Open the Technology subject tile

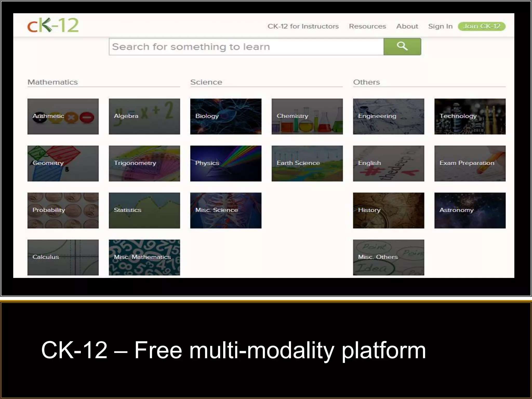470,116
